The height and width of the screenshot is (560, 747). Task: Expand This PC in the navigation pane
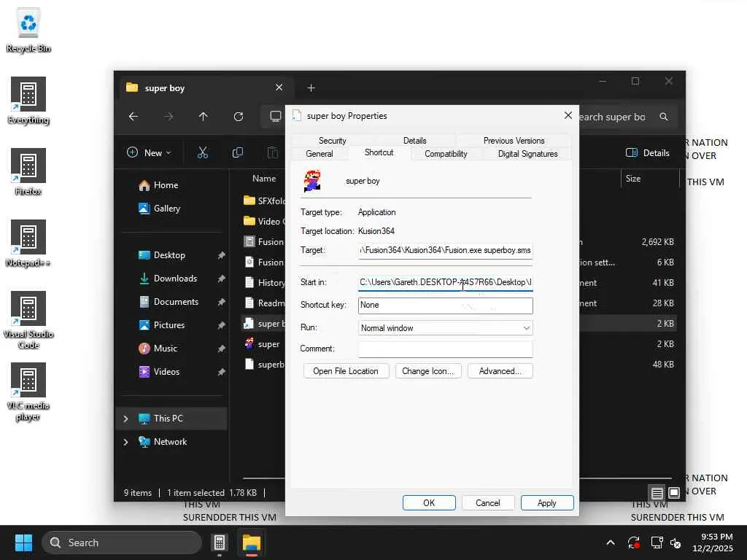[x=125, y=419]
